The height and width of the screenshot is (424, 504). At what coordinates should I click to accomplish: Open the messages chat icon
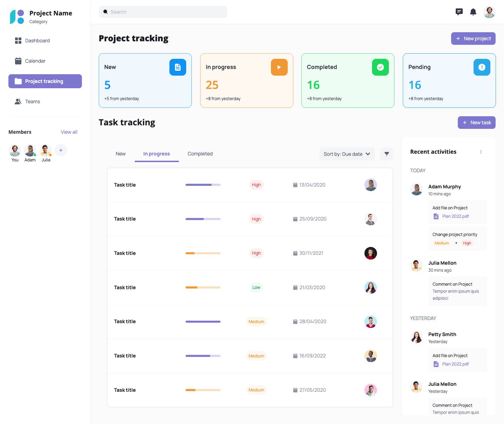(x=459, y=12)
